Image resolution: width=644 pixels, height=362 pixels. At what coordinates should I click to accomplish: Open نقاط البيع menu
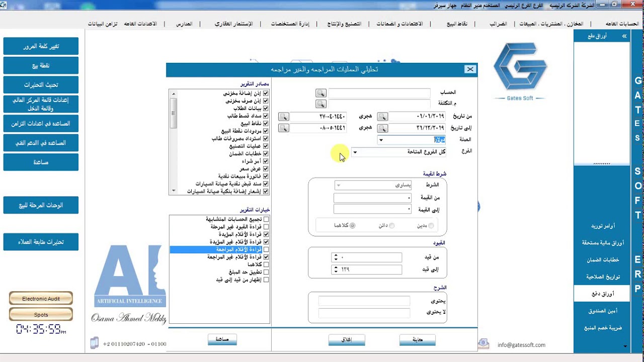click(x=457, y=24)
